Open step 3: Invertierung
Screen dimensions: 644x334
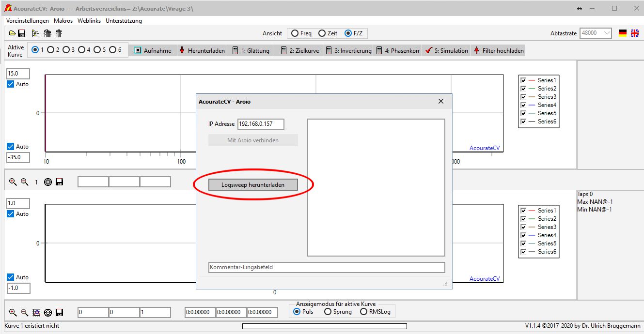pos(348,50)
